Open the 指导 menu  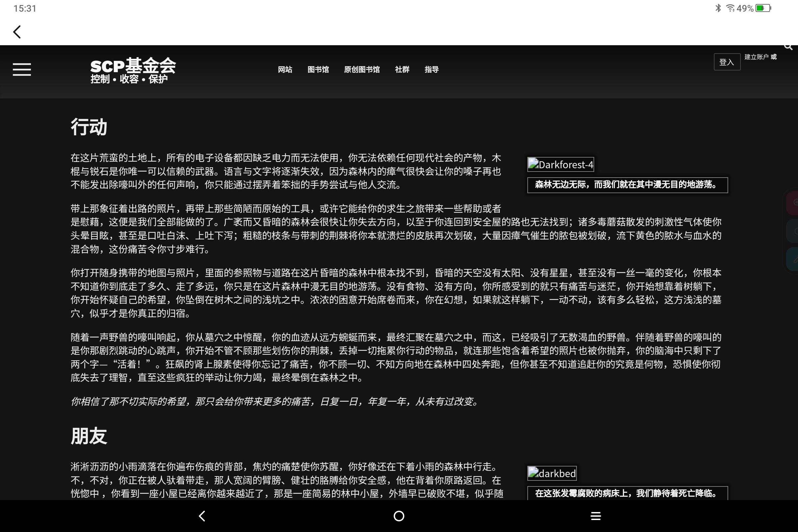[432, 69]
